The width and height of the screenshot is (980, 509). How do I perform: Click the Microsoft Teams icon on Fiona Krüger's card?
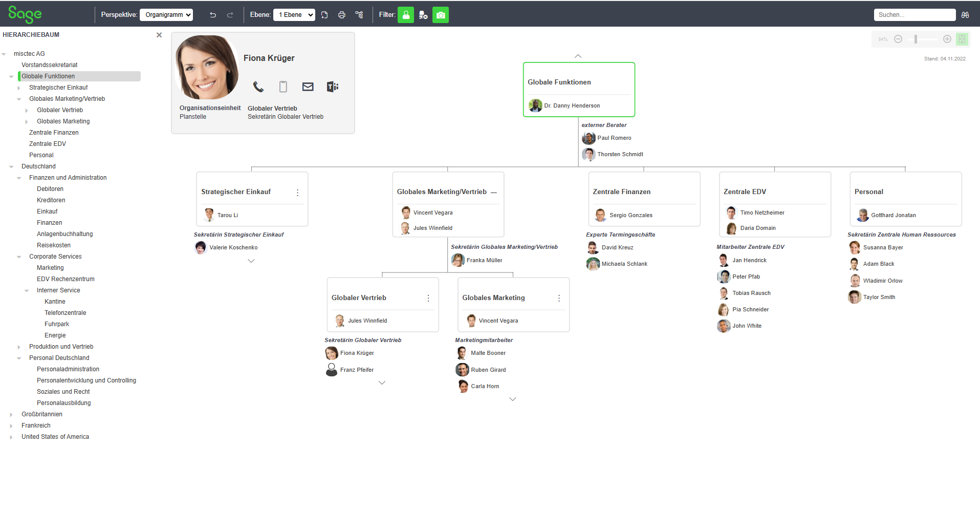click(333, 87)
